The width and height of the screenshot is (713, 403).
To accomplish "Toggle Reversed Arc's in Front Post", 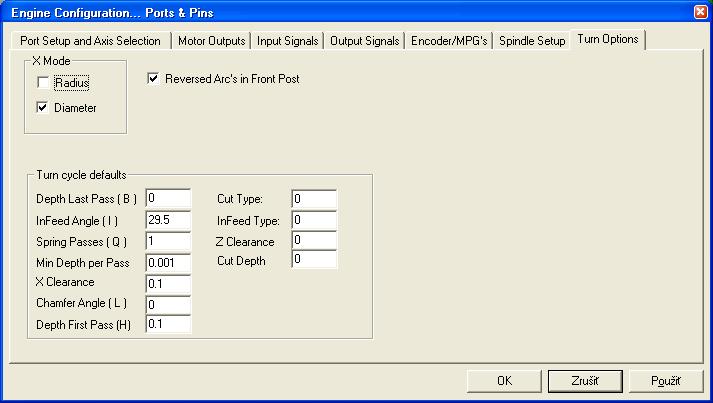I will [x=154, y=78].
